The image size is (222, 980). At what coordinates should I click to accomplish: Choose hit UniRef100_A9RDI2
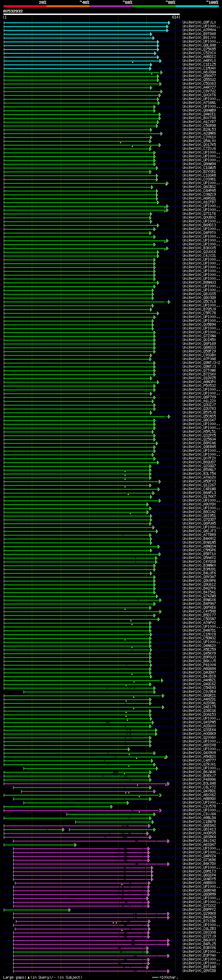199,57
